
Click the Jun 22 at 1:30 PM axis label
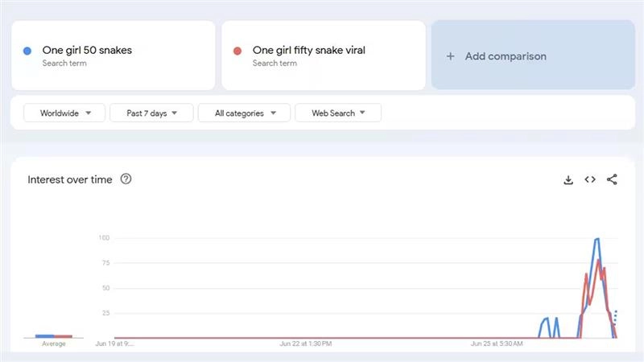coord(304,343)
